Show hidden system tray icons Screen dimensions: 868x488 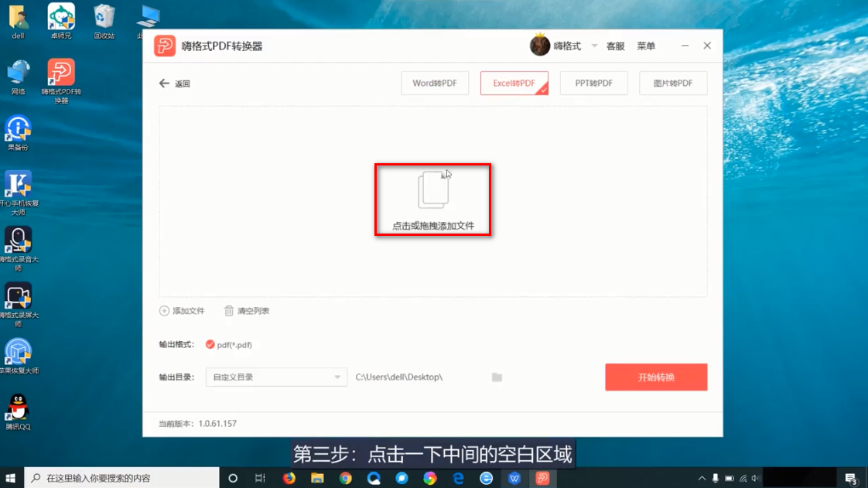coord(702,478)
